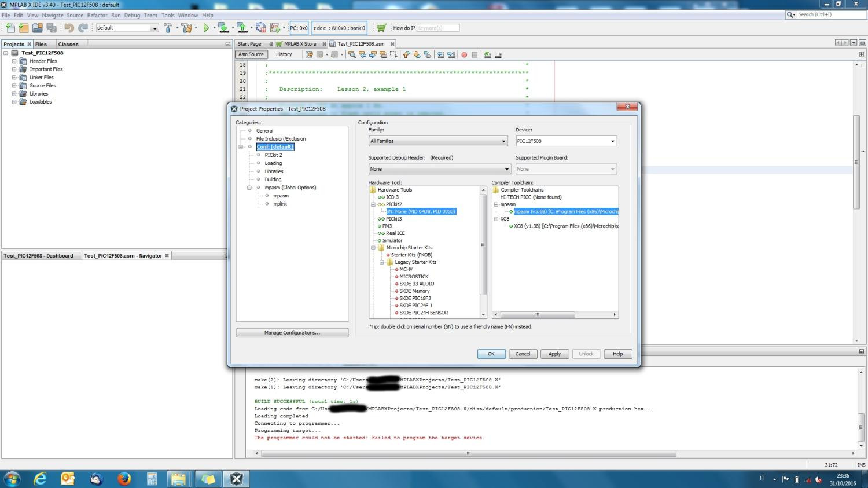Click the Open Project toolbar icon
Screen dimensions: 868x488
point(38,28)
